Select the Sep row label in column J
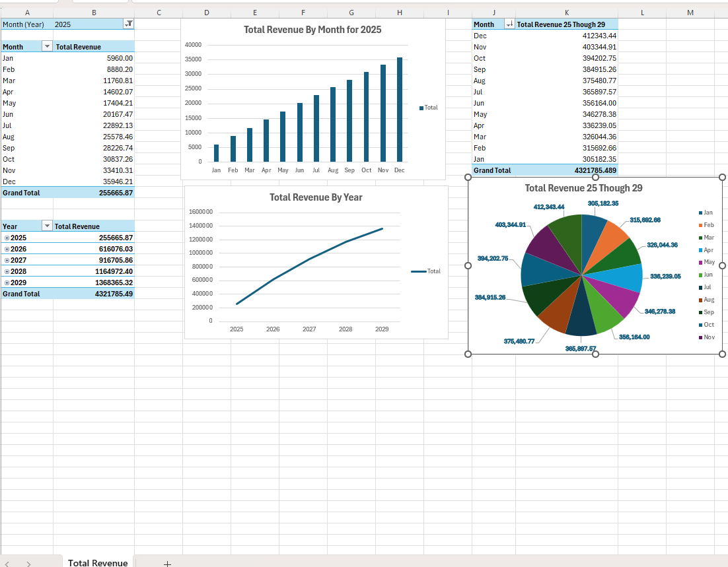This screenshot has height=567, width=728. click(x=493, y=69)
